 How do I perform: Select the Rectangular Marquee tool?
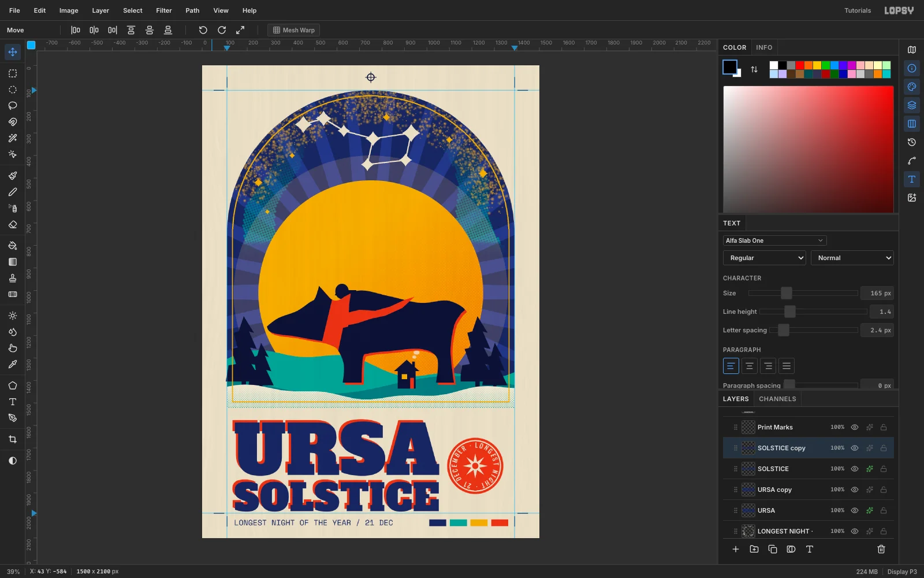point(13,73)
